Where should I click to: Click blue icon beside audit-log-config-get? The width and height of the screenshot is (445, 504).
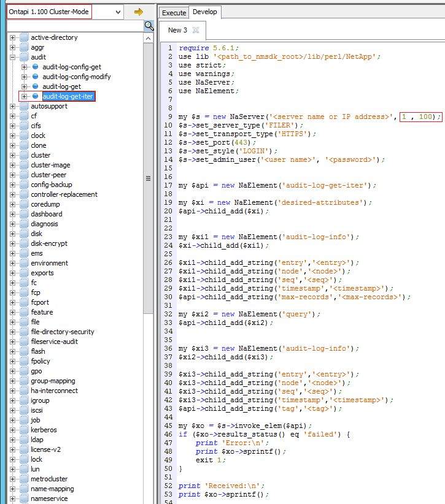tap(35, 67)
